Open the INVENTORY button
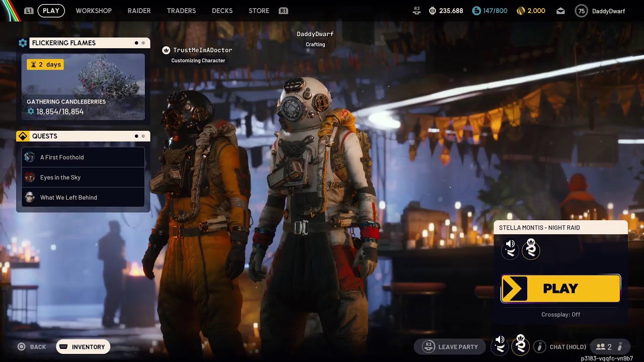The width and height of the screenshot is (644, 362). pos(83,347)
